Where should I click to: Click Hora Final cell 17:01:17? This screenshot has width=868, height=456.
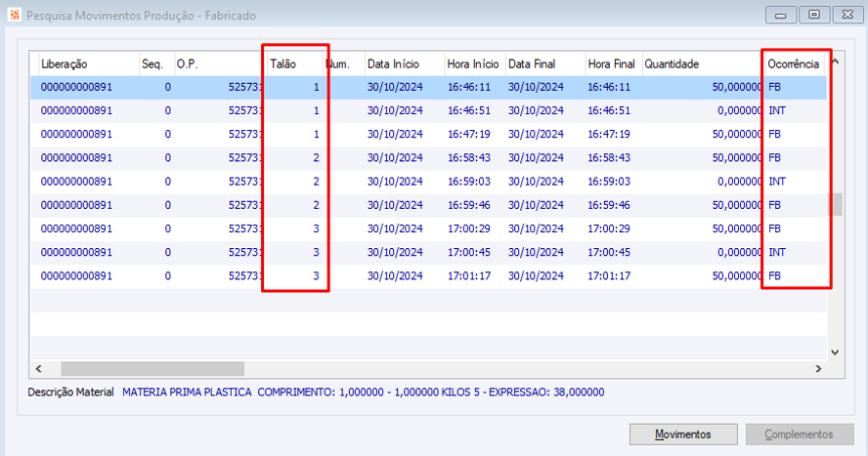(609, 275)
